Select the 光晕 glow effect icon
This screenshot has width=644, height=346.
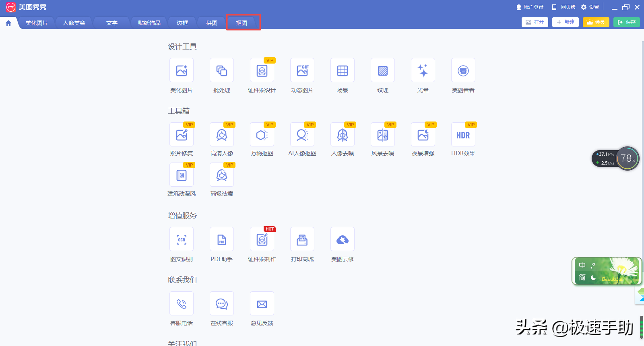(423, 71)
